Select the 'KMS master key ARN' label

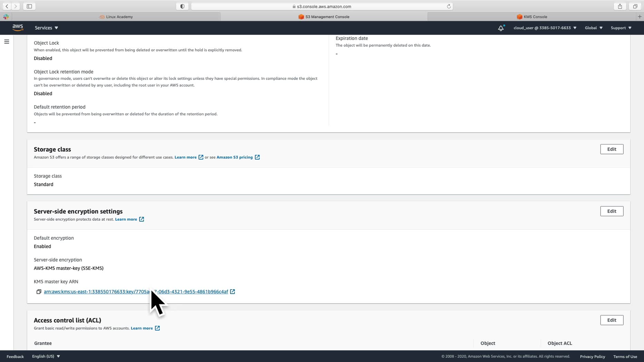[56, 282]
